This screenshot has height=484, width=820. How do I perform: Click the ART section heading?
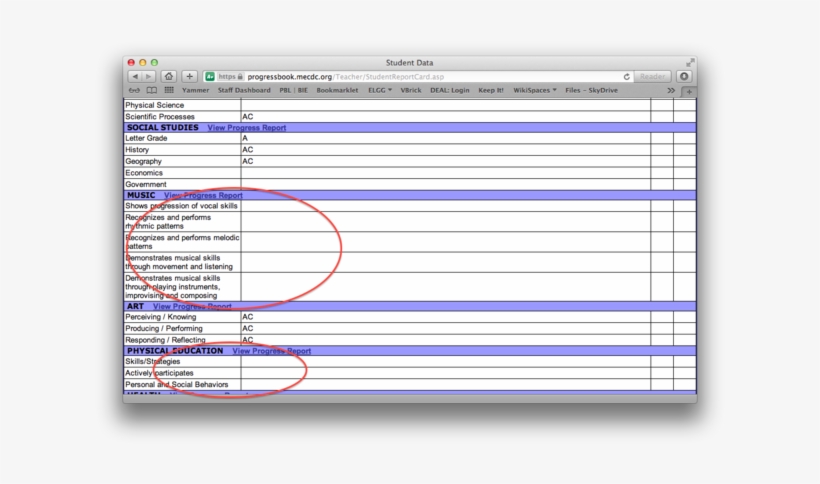(135, 306)
